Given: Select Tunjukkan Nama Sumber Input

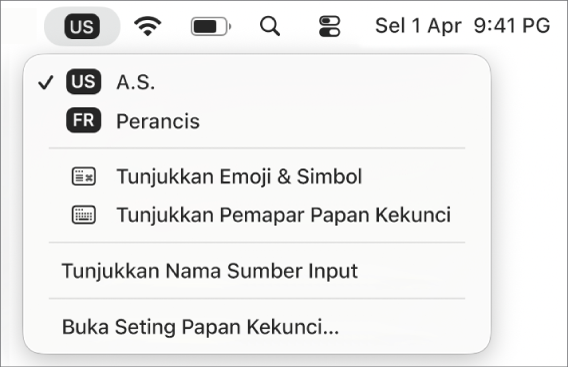Looking at the screenshot, I should 257,271.
